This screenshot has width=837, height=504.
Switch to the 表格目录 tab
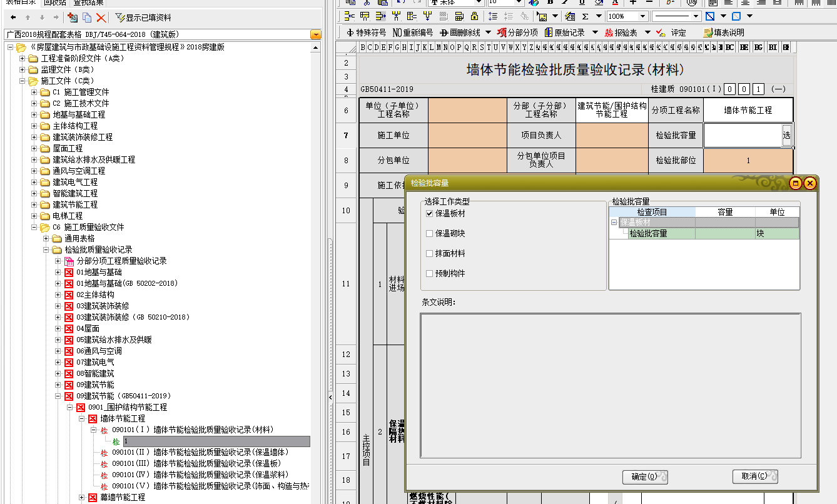(x=22, y=3)
